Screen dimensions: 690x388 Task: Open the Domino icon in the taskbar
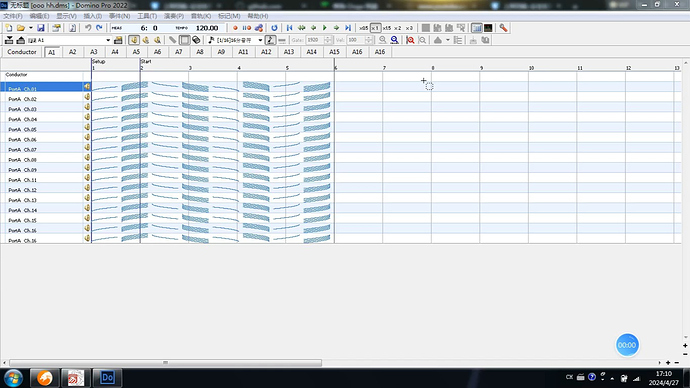[x=107, y=378]
